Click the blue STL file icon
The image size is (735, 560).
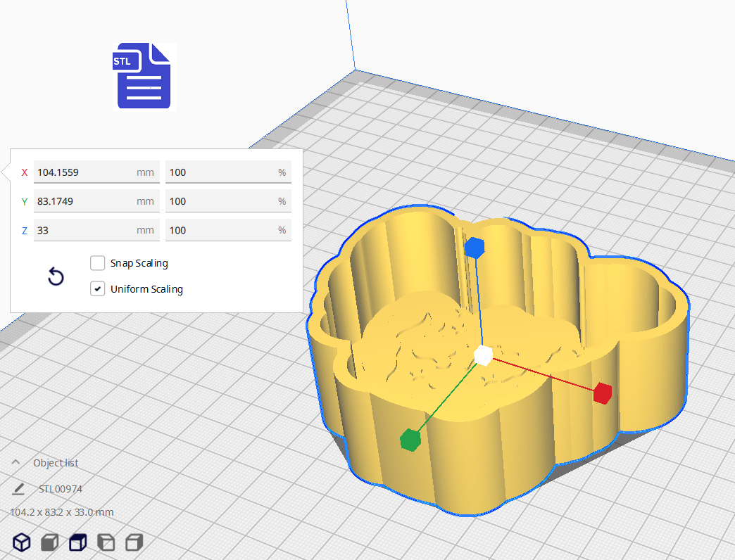coord(144,76)
